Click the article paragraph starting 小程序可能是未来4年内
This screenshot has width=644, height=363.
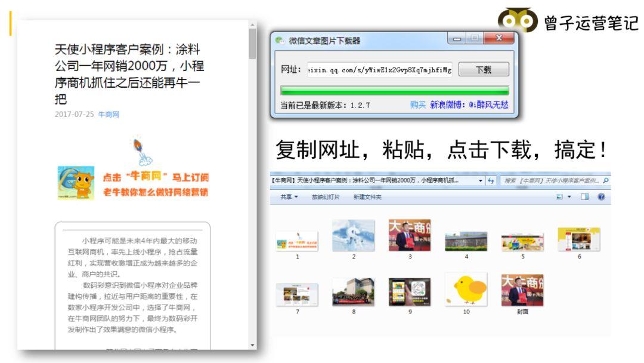132,257
